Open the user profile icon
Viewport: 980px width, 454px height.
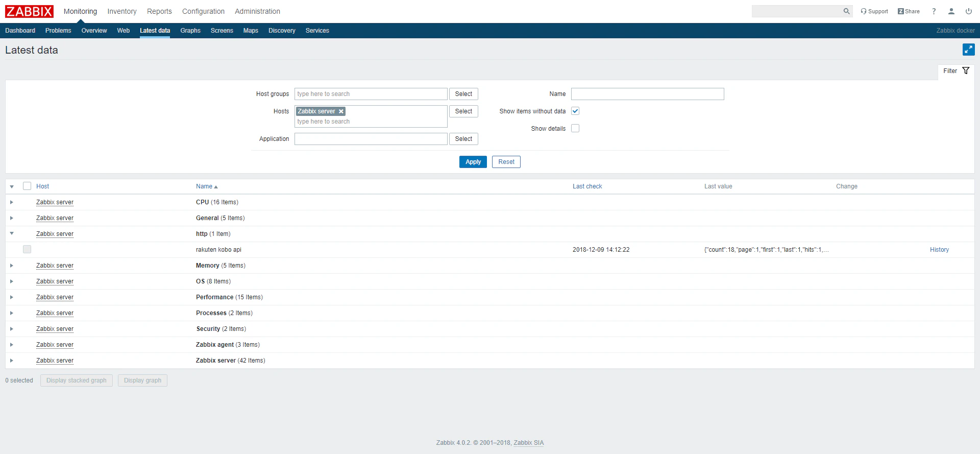tap(951, 11)
